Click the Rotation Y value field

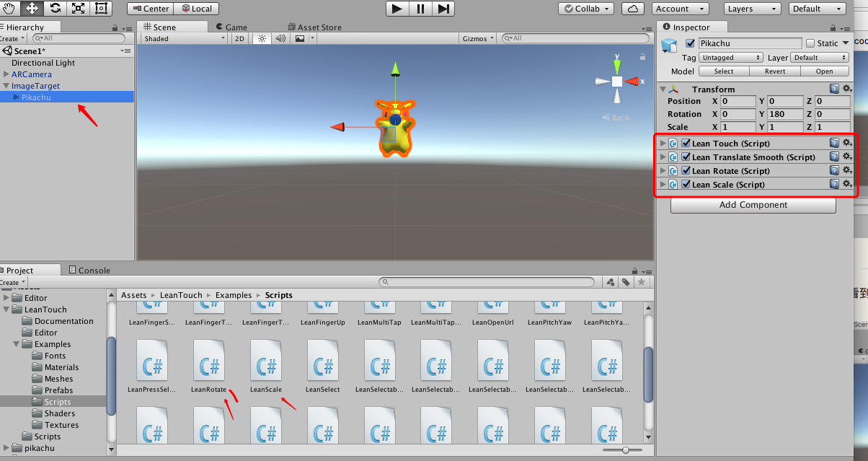point(786,114)
